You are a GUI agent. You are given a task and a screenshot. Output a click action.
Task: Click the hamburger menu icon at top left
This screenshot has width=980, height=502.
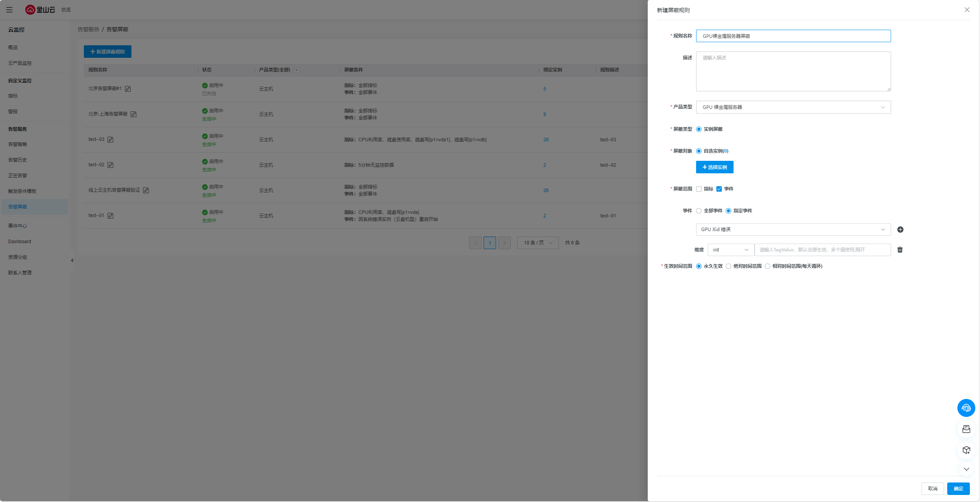click(9, 10)
